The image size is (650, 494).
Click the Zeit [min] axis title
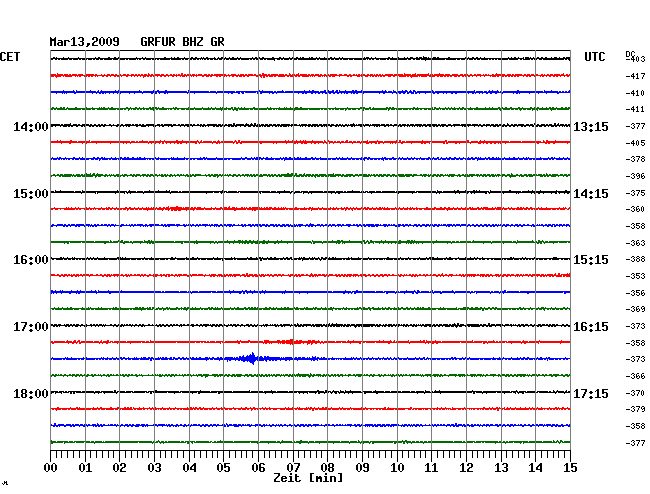click(x=308, y=478)
